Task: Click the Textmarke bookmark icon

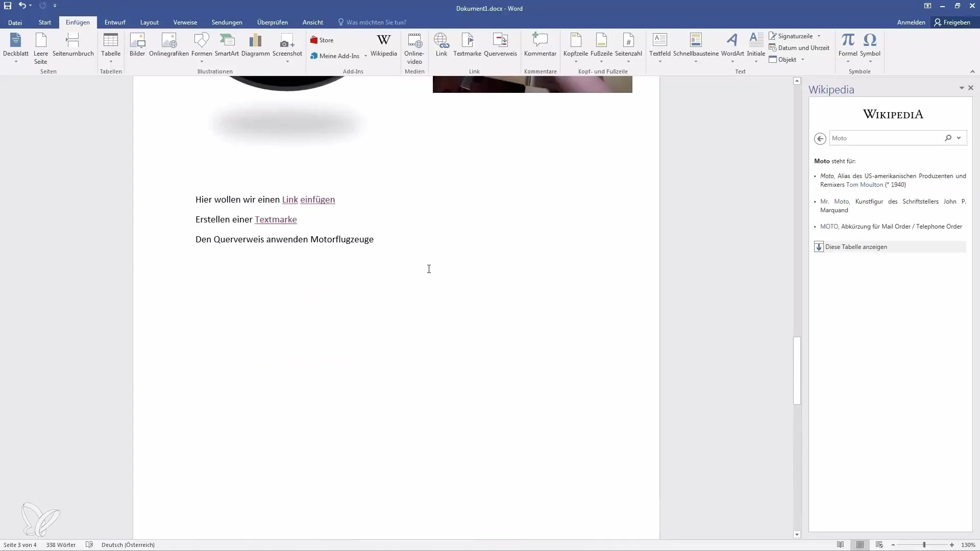Action: pos(468,45)
